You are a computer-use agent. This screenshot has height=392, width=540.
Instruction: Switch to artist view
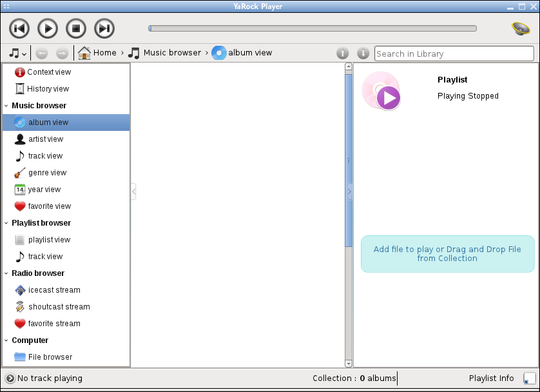[66, 139]
